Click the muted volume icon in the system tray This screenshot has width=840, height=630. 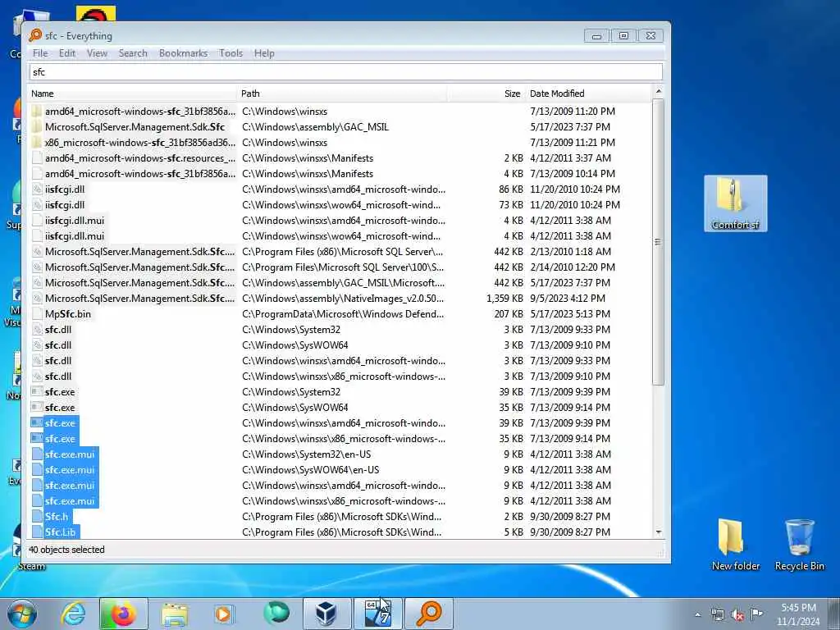[737, 615]
